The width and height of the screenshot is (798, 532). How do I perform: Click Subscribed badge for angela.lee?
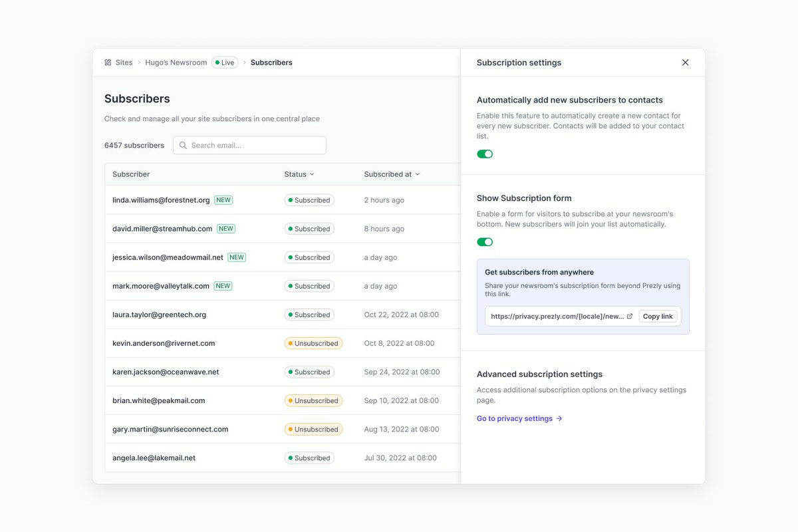pos(309,458)
